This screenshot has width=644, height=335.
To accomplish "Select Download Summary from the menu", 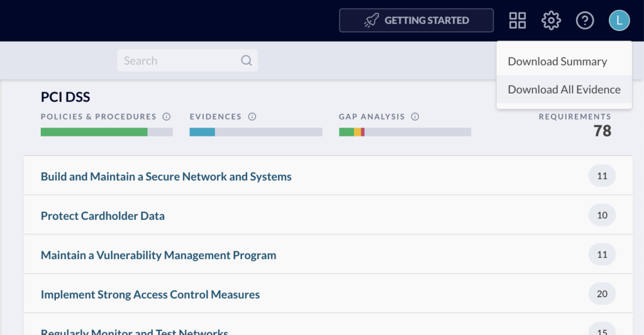I will coord(557,62).
